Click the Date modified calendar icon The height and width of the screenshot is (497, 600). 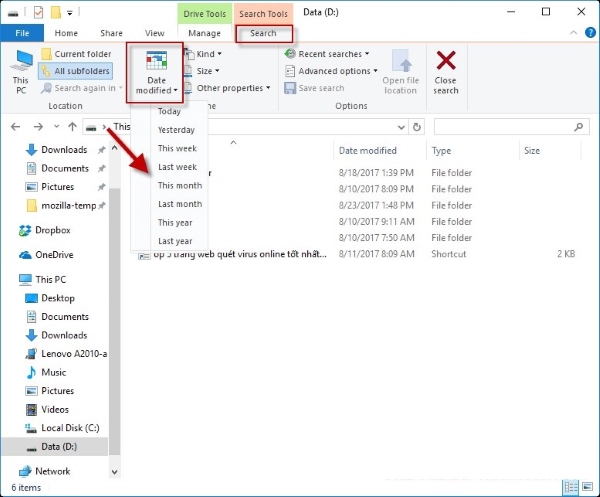157,61
